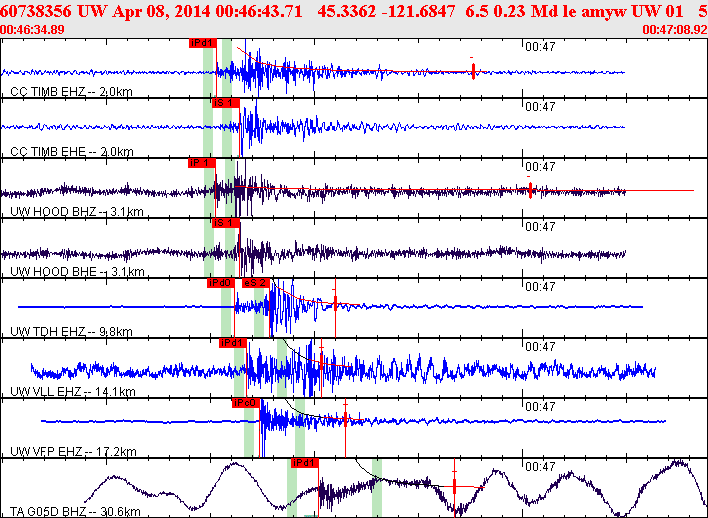Click the window end time 00:47:08.92
The height and width of the screenshot is (518, 708).
[675, 30]
